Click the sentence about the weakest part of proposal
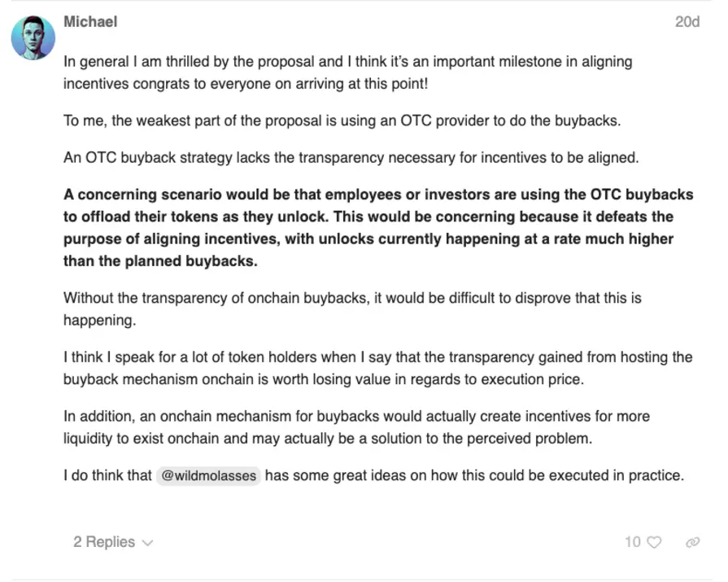728x582 pixels. [x=342, y=120]
